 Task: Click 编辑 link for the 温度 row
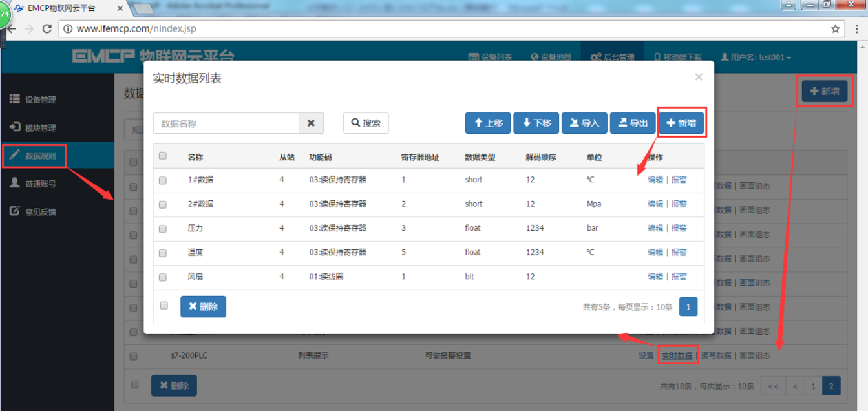pos(655,252)
